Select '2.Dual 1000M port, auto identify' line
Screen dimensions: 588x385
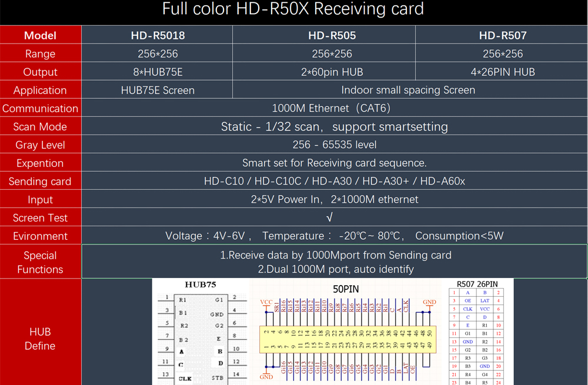(x=336, y=269)
